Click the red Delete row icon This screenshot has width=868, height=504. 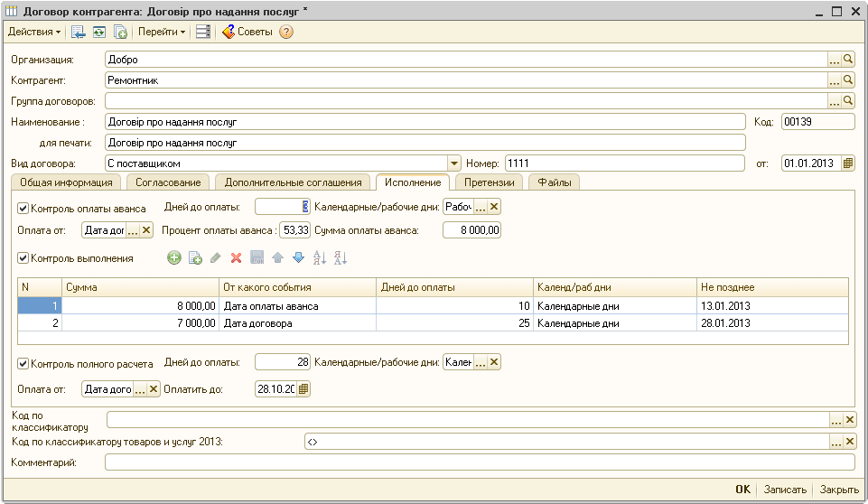tap(236, 258)
